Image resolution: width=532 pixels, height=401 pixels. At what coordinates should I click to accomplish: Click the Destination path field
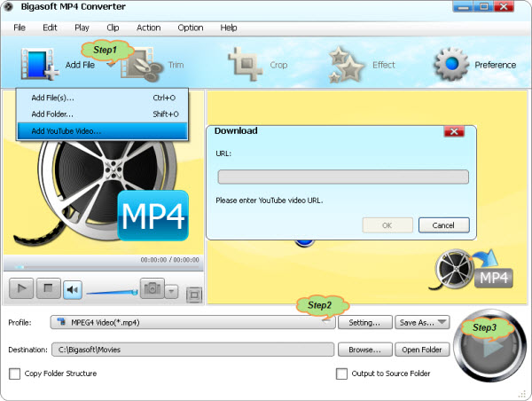[x=192, y=350]
